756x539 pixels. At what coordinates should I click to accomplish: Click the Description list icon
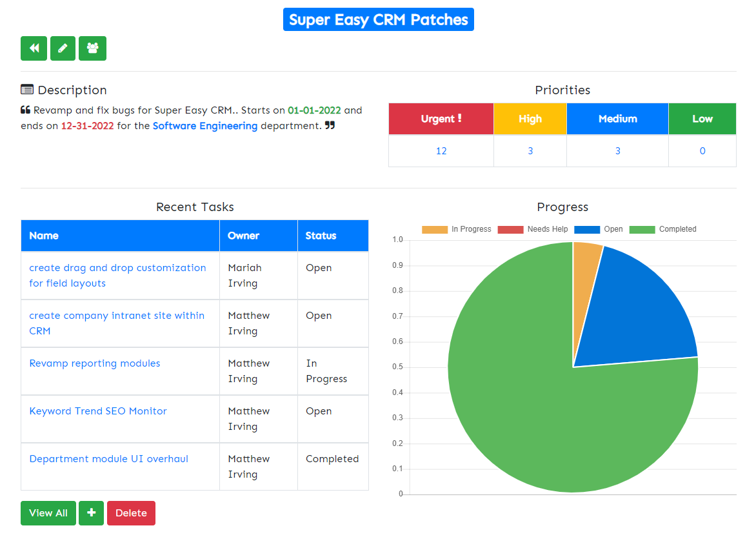click(27, 90)
